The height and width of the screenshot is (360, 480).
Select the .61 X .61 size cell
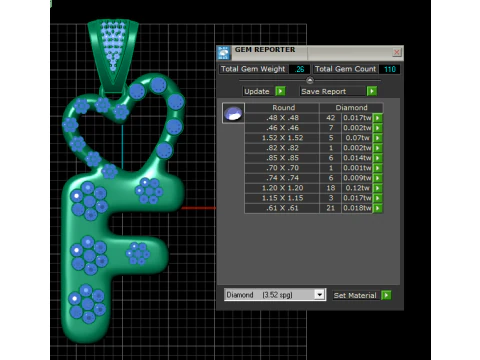click(282, 208)
